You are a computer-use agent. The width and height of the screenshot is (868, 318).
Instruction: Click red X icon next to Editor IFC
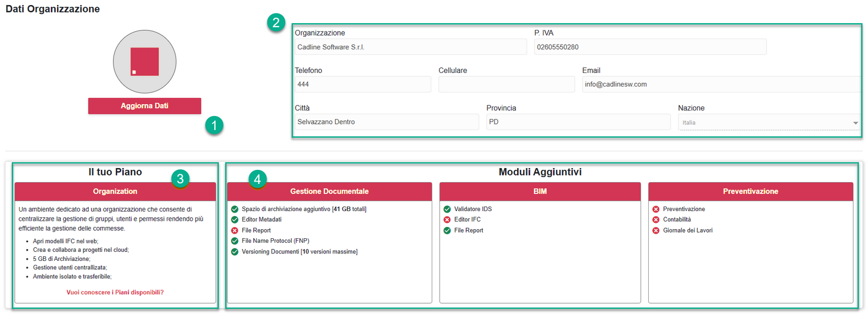pos(447,220)
